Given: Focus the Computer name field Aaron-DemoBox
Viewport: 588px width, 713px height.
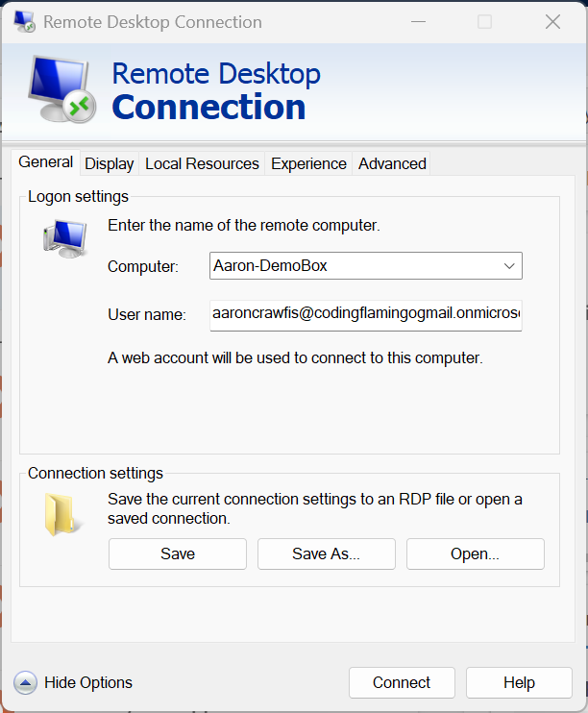Looking at the screenshot, I should pyautogui.click(x=366, y=266).
